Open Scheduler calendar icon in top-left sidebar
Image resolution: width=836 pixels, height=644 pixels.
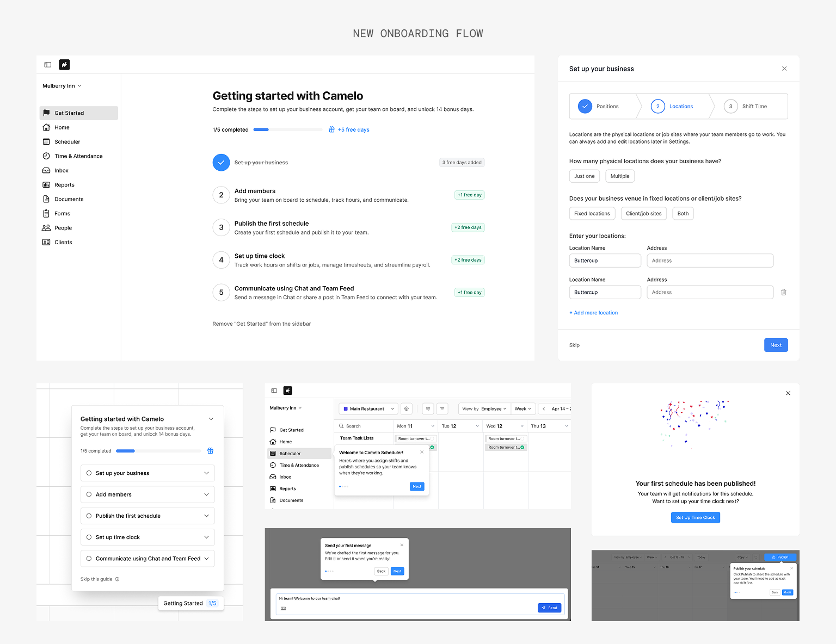46,141
